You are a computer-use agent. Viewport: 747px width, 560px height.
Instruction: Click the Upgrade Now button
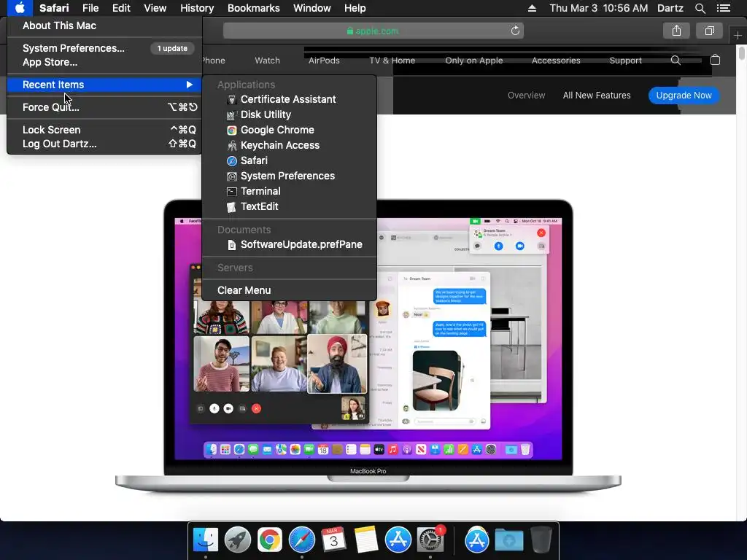[x=684, y=96]
